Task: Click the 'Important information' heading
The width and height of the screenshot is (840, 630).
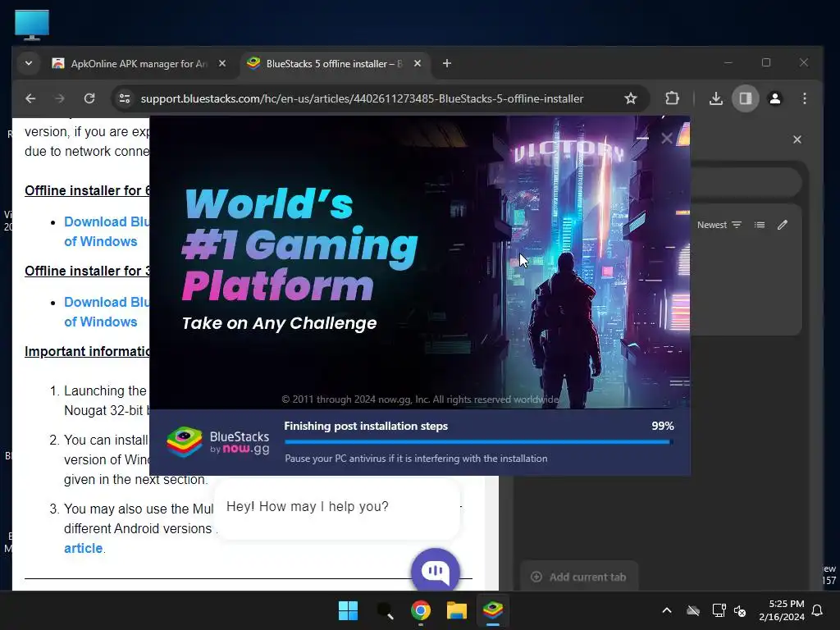Action: point(87,351)
